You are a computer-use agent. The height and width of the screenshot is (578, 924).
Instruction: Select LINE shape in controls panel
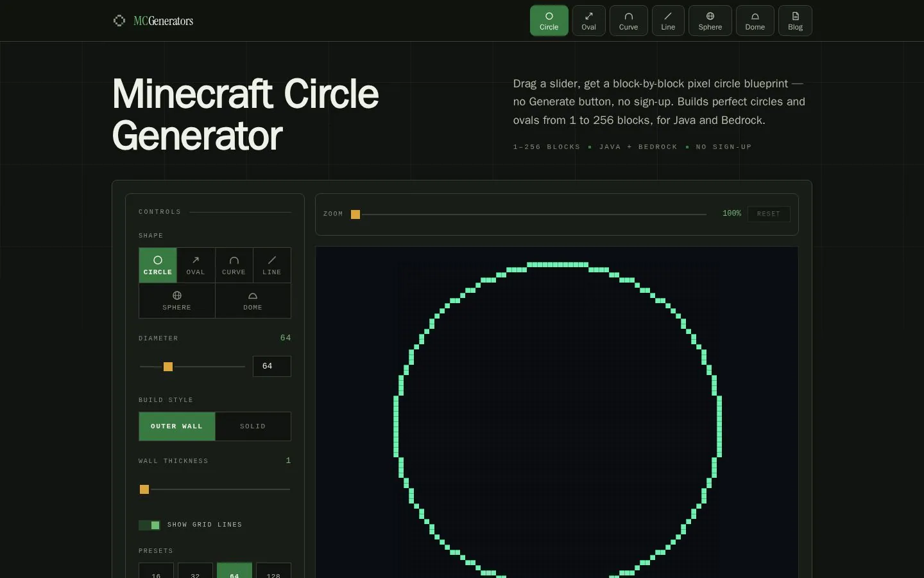[x=272, y=265]
